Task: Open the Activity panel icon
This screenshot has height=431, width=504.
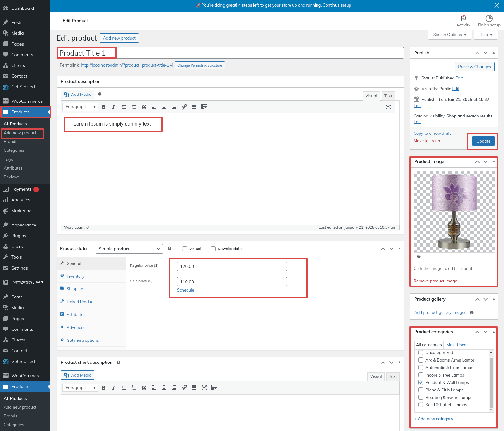Action: [463, 21]
